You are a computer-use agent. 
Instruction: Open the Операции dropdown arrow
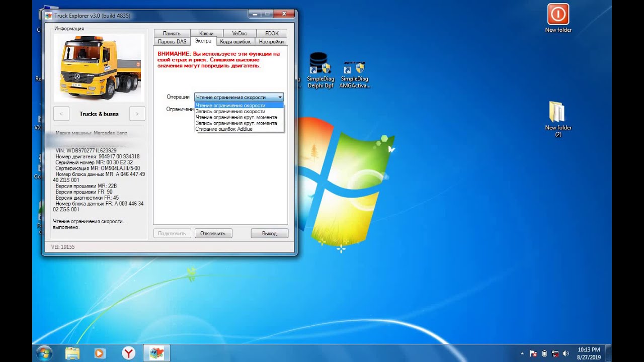pyautogui.click(x=280, y=97)
